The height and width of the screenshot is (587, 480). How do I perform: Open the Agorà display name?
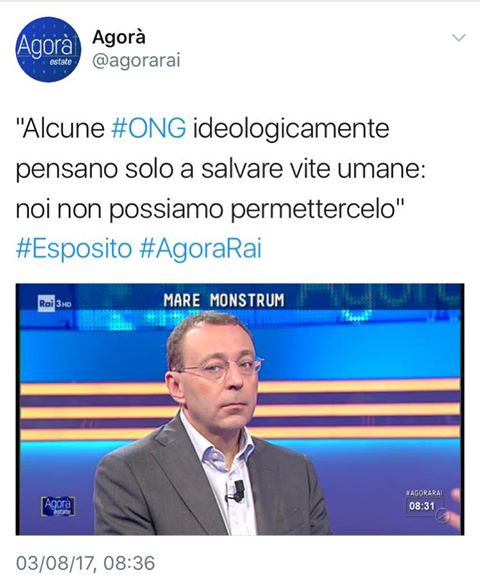pyautogui.click(x=119, y=37)
